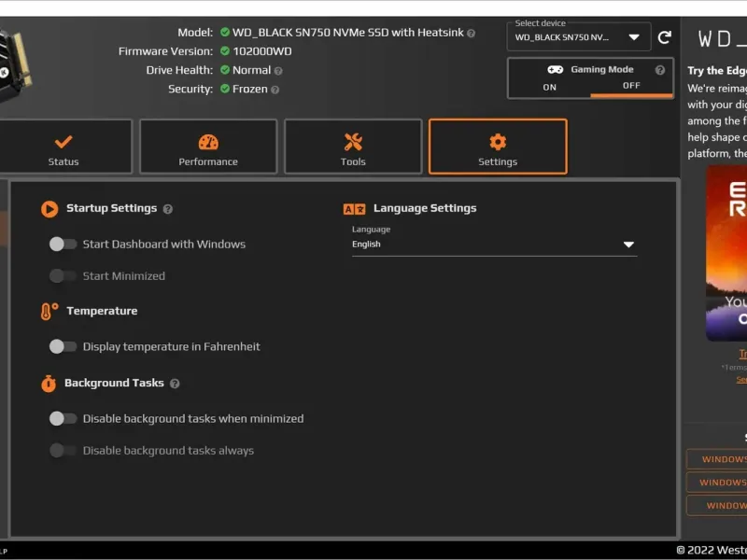Screen dimensions: 747x560
Task: Open help next to Model name
Action: 472,34
